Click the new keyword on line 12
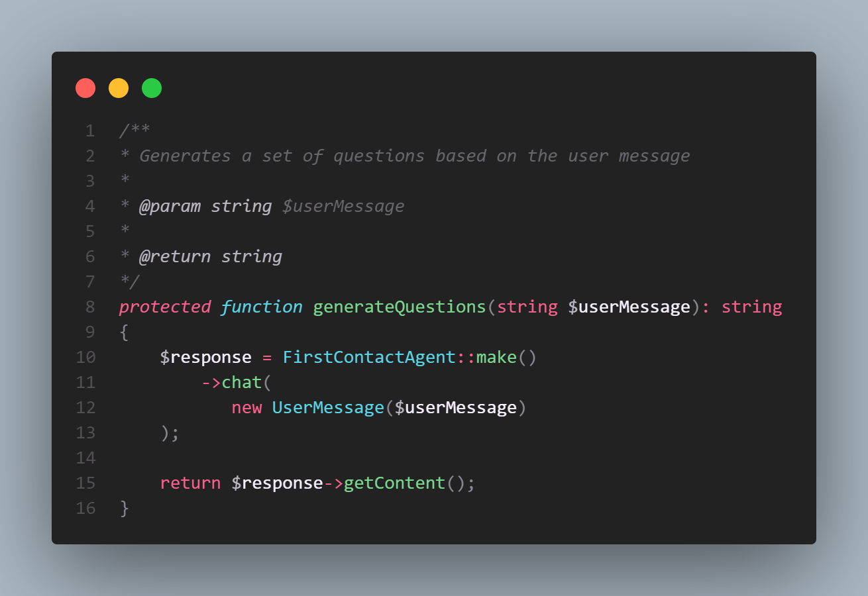This screenshot has width=868, height=596. (246, 407)
